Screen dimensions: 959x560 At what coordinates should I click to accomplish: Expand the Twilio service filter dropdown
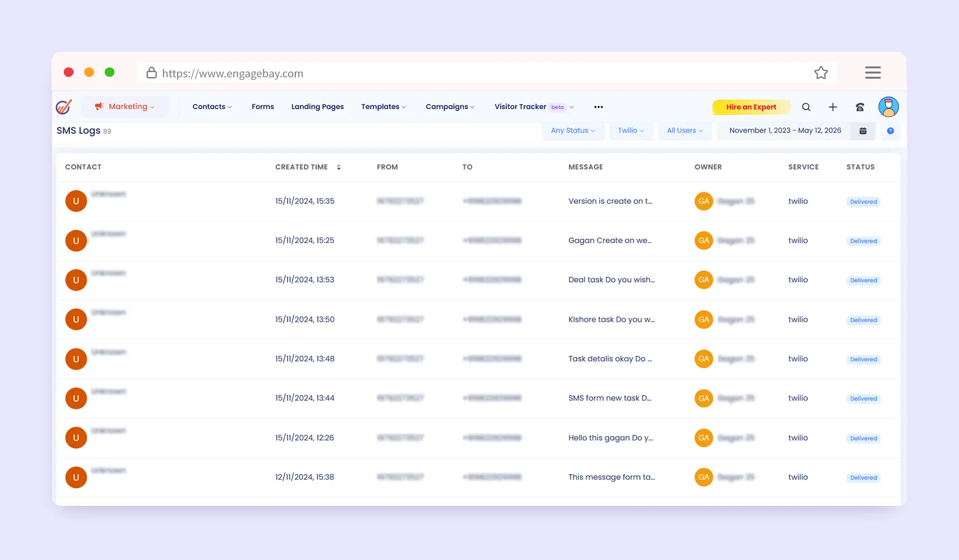630,131
